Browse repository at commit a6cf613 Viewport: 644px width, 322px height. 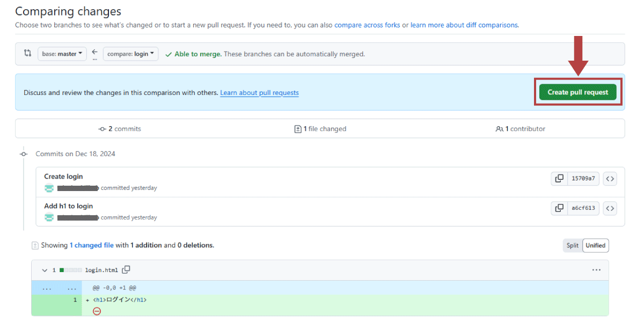610,208
